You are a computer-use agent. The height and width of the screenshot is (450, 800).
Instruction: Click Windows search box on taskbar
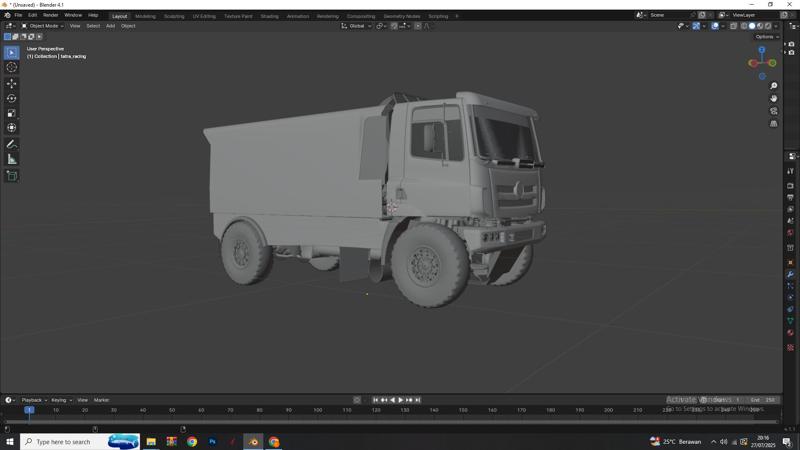point(80,441)
